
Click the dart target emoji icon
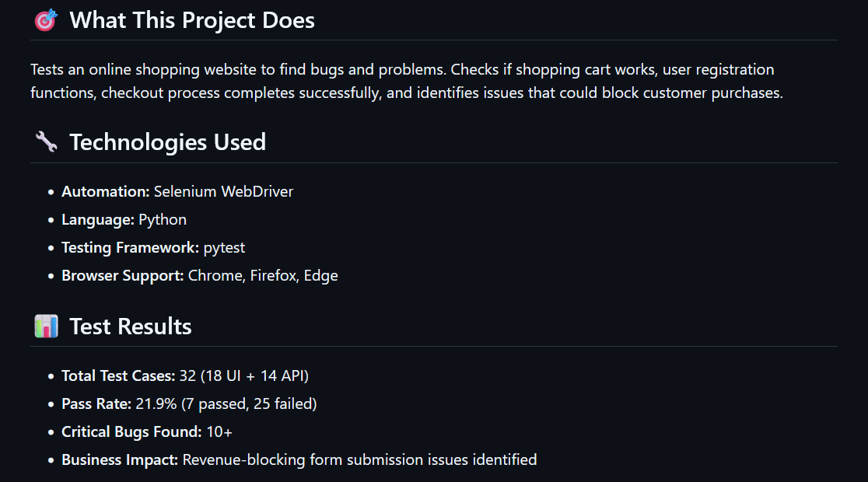[x=46, y=20]
